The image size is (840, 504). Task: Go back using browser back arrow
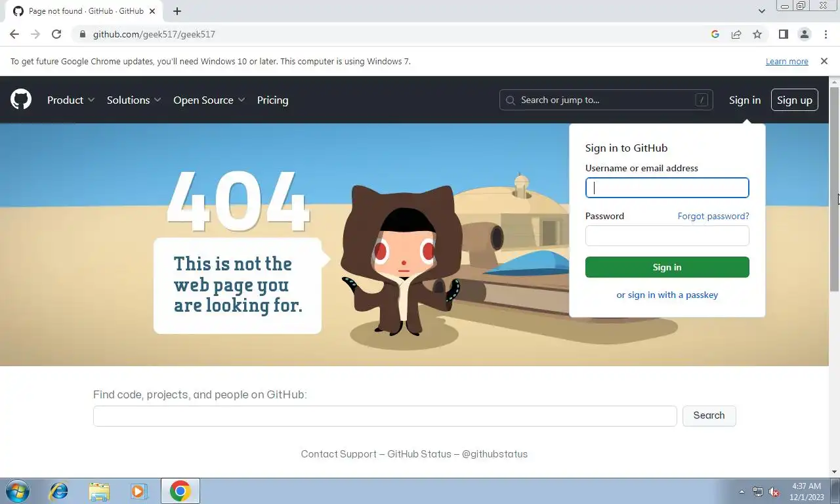[x=14, y=34]
